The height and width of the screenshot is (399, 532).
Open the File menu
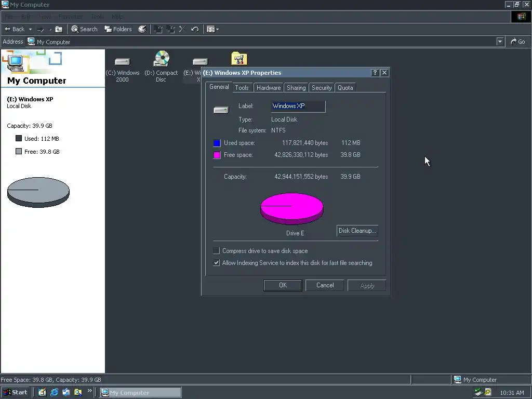point(9,17)
